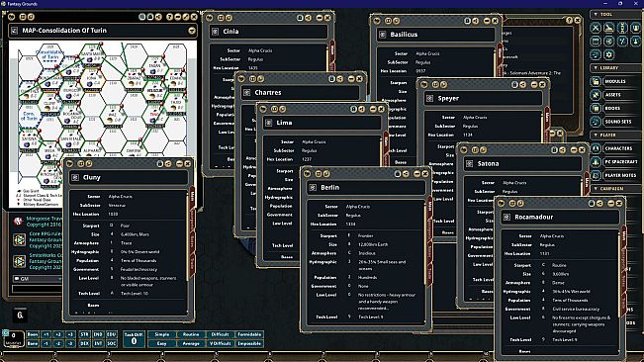Click link icon of Speyer window
This screenshot has height=362, width=644.
click(429, 99)
